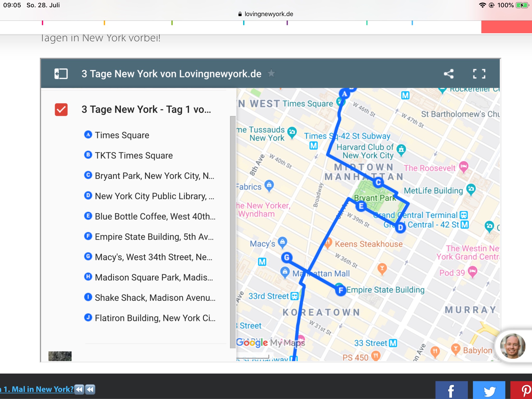Viewport: 532px width, 399px height.
Task: Open the chat avatar bubble
Action: 513,346
